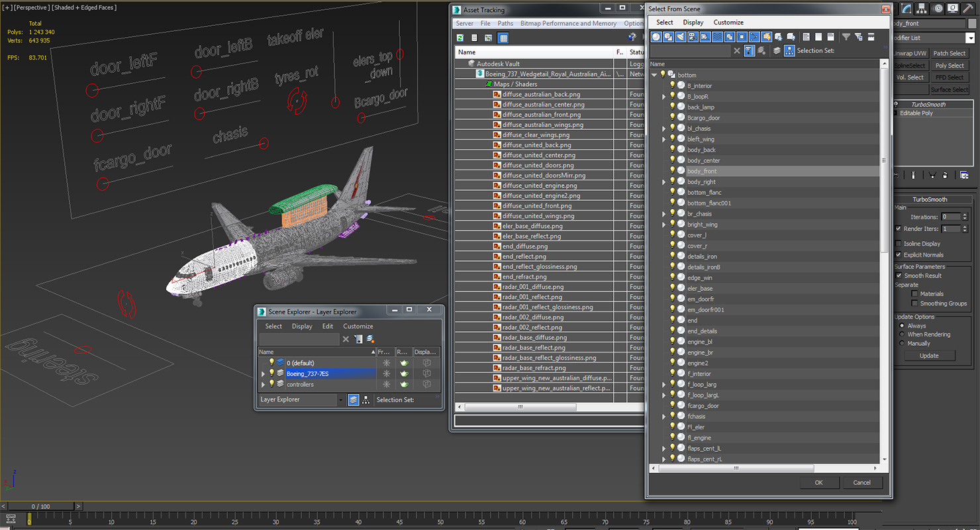This screenshot has width=980, height=530.
Task: Click OK in Select From Scene dialog
Action: pos(819,482)
